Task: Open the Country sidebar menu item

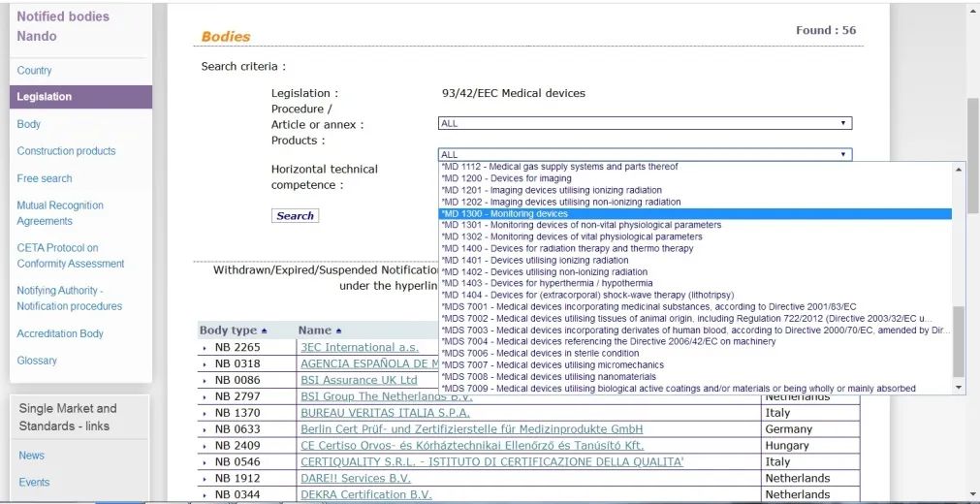Action: coord(34,71)
